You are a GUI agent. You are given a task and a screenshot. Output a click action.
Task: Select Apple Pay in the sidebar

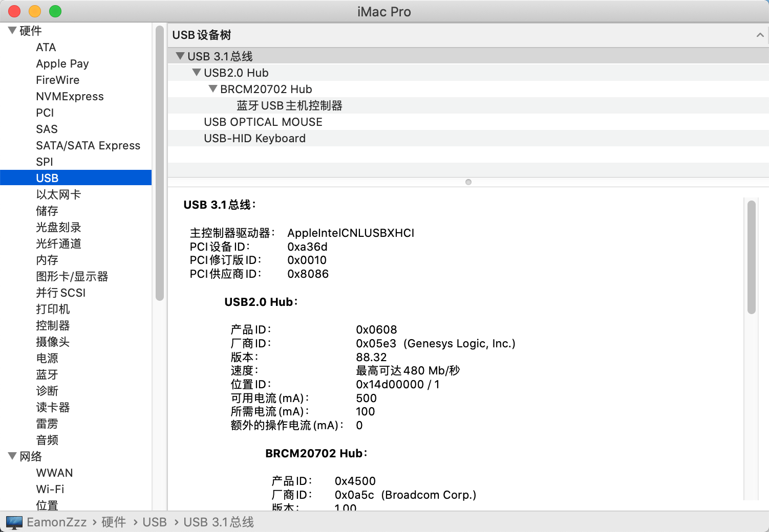tap(62, 63)
